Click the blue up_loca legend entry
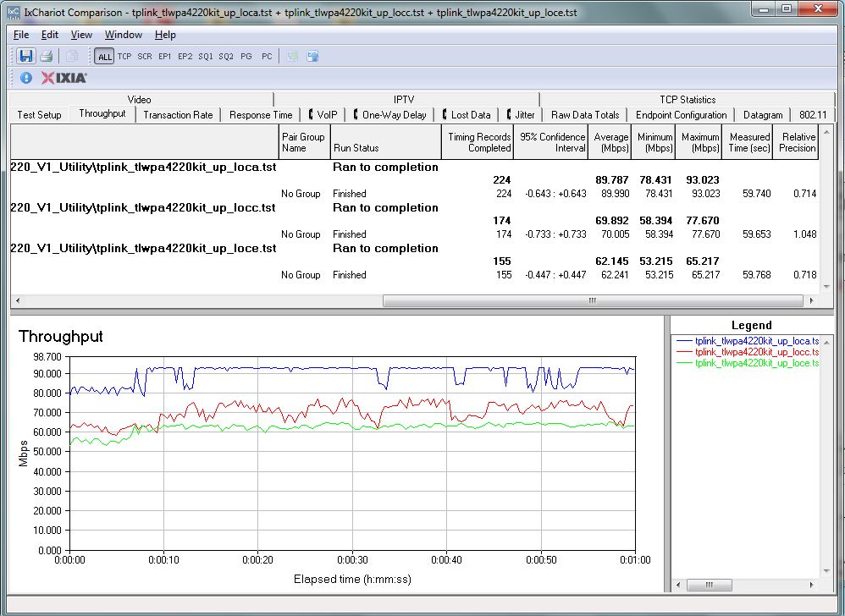This screenshot has width=845, height=616. pos(748,341)
